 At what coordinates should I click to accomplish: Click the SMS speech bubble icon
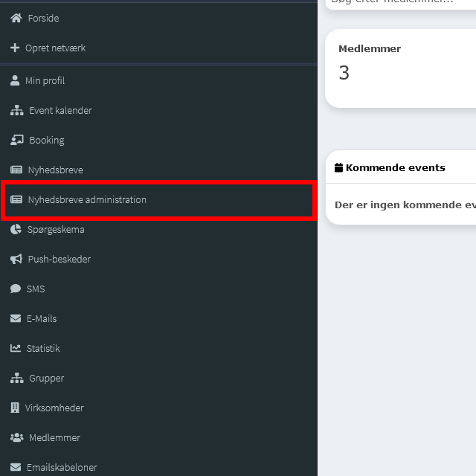[16, 289]
